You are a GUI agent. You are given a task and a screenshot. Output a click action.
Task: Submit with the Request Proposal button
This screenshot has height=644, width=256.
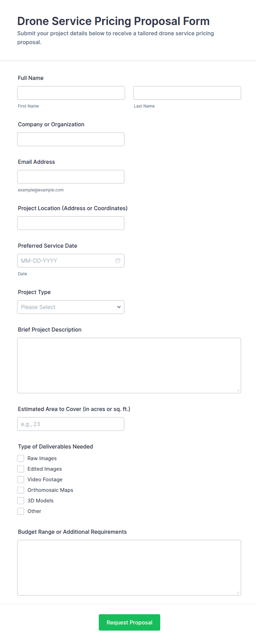pos(129,623)
